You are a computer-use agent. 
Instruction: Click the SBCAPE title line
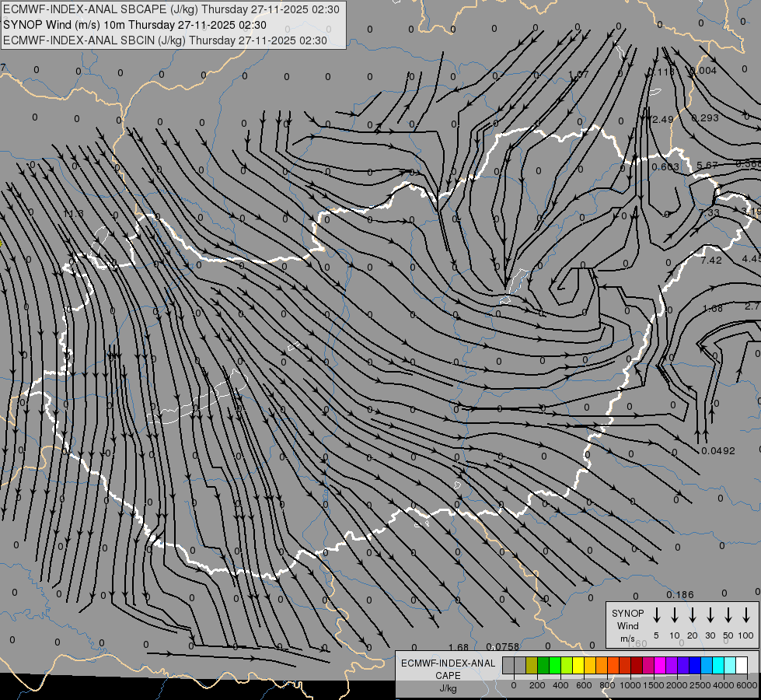coord(171,9)
